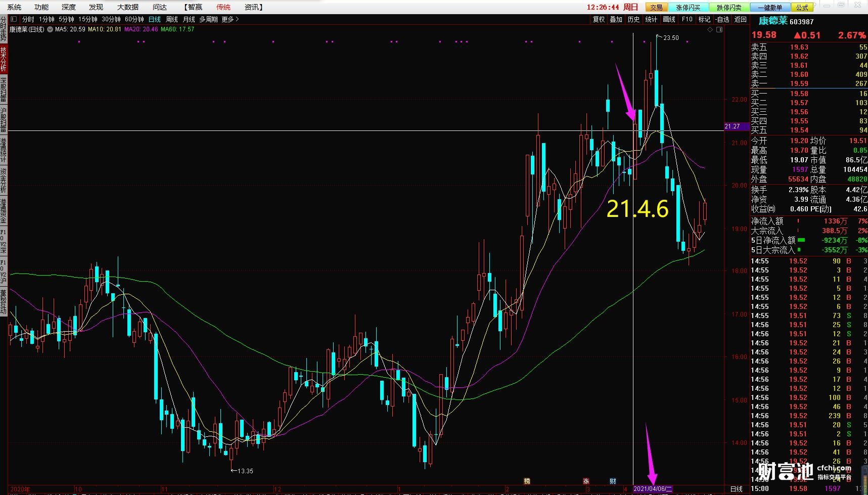
Task: Open the 董秘互动 sidebar tab
Action: [4, 302]
